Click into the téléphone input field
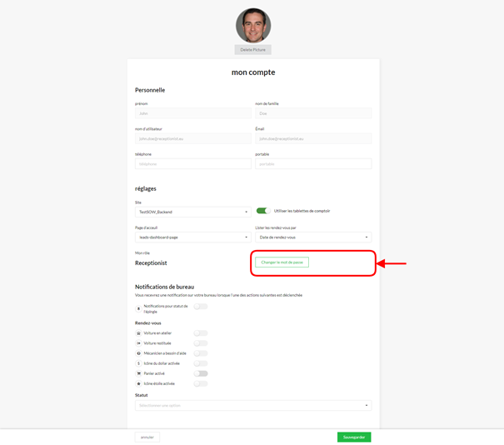Image resolution: width=504 pixels, height=445 pixels. 192,164
